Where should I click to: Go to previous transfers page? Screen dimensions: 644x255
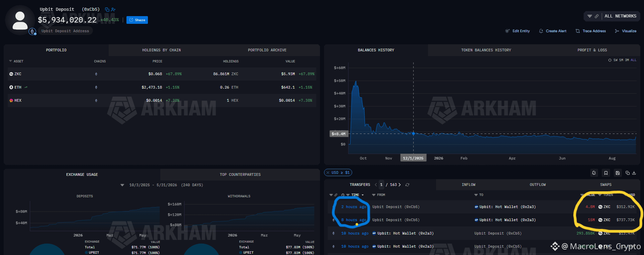click(x=376, y=185)
